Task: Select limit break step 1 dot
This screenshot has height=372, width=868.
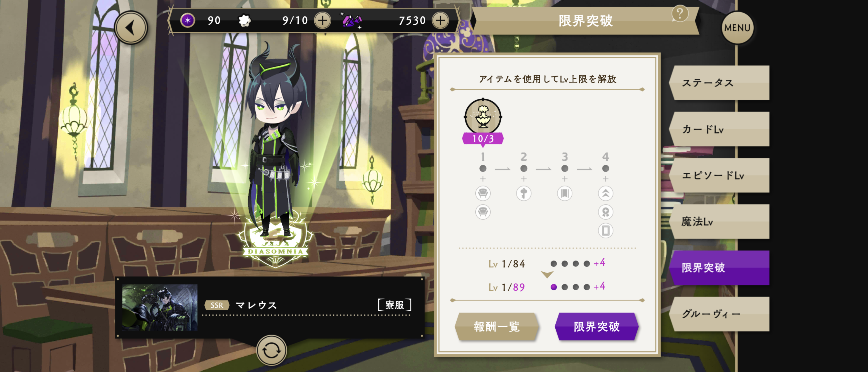Action: point(483,168)
